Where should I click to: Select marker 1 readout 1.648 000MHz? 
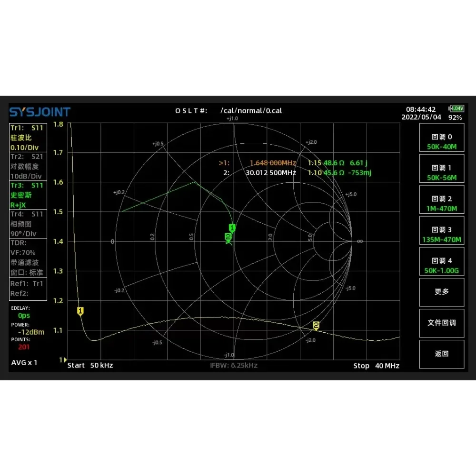273,163
